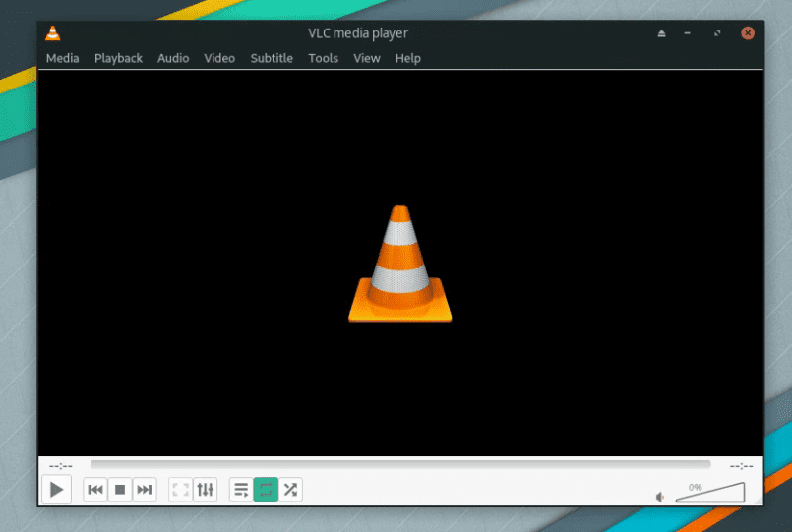Open the Tools menu
This screenshot has width=792, height=532.
click(x=324, y=59)
